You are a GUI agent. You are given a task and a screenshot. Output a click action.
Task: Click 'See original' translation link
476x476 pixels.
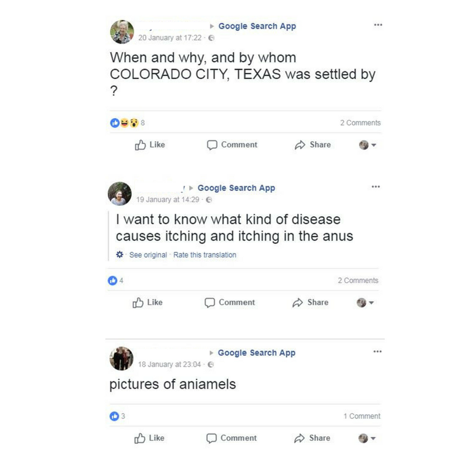tap(148, 255)
